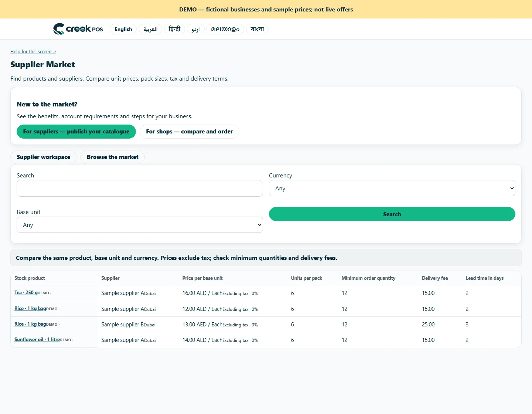Click the DEMO banner text at top

click(x=266, y=10)
